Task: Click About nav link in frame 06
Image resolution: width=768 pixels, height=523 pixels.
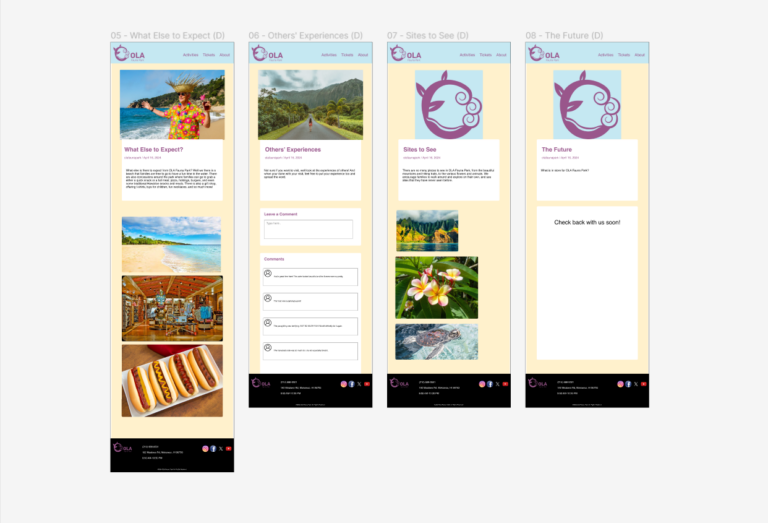Action: [362, 55]
